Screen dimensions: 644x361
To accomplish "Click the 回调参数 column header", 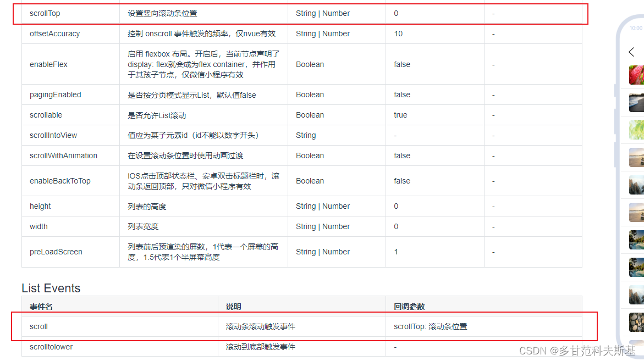I will pos(408,306).
